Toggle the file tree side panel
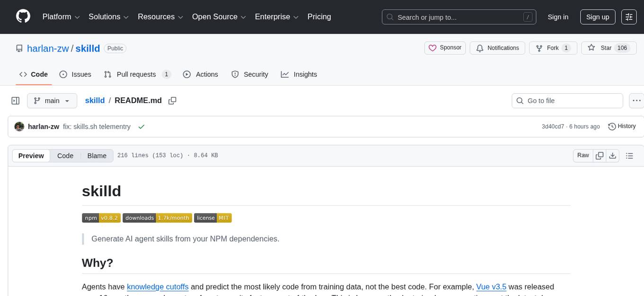The width and height of the screenshot is (644, 296). point(15,101)
